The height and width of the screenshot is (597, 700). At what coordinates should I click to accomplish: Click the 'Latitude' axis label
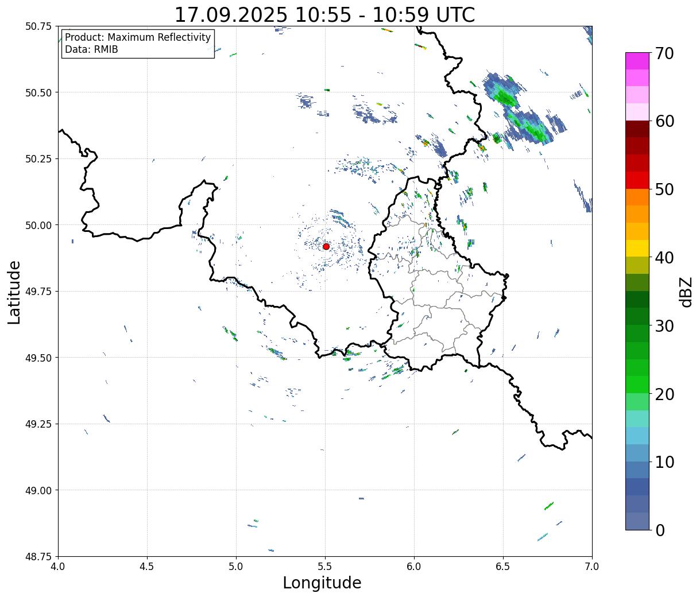pos(14,292)
